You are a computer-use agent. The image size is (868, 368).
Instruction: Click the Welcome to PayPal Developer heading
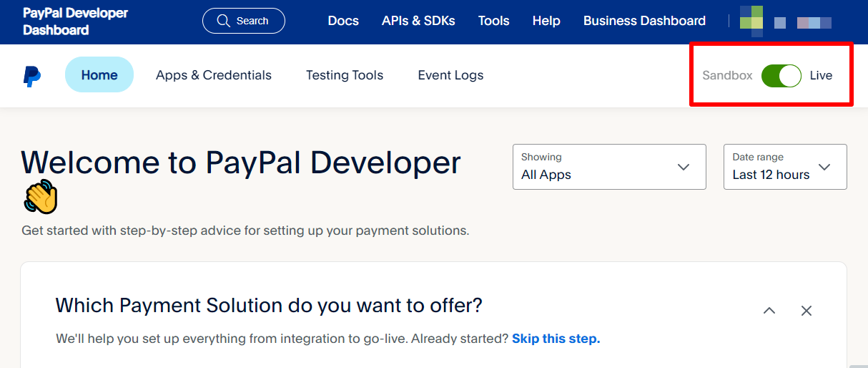point(241,163)
